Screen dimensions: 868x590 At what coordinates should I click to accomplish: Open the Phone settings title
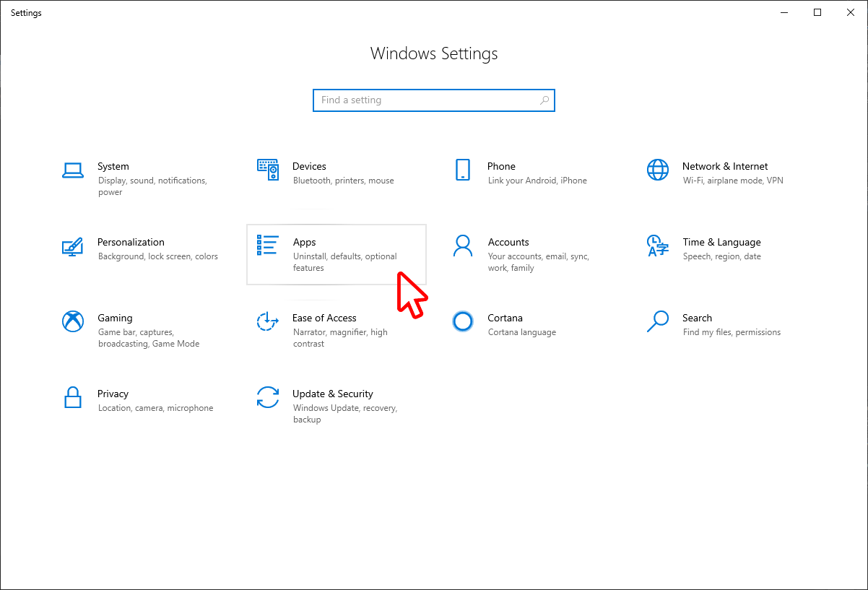[x=501, y=166]
